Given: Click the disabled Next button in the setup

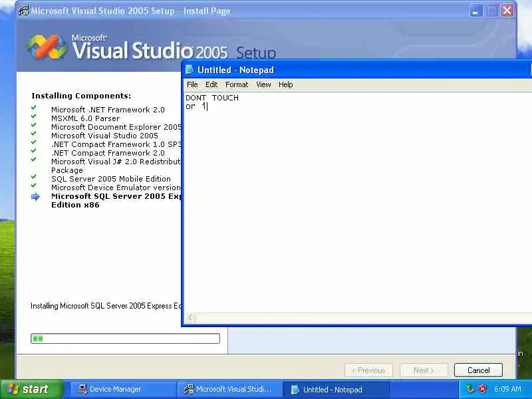Looking at the screenshot, I should [424, 370].
